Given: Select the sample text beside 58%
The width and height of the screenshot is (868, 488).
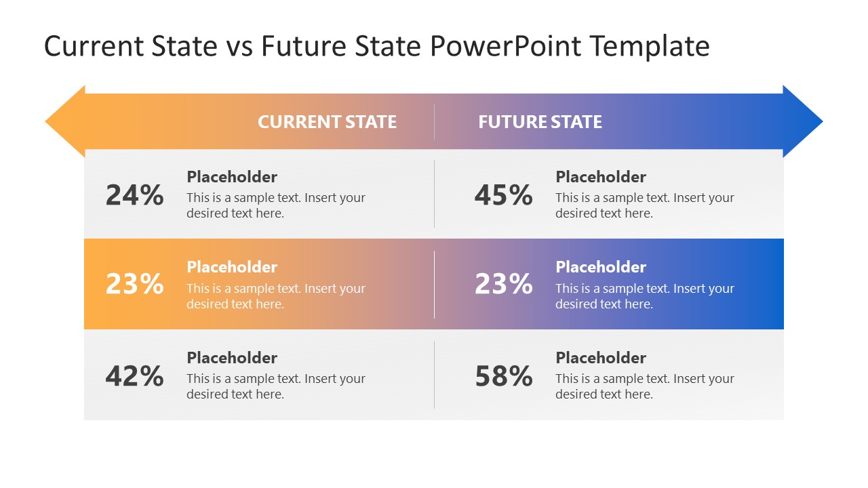Looking at the screenshot, I should pos(645,386).
